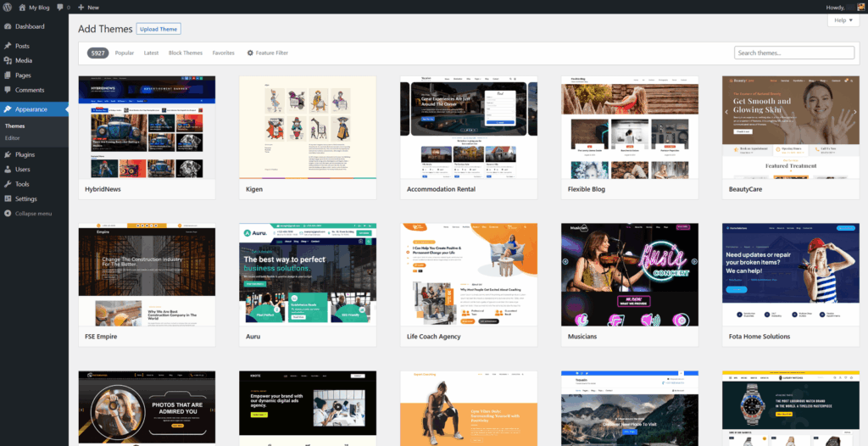The image size is (868, 446).
Task: Open Posts pin icon in sidebar
Action: (8, 46)
